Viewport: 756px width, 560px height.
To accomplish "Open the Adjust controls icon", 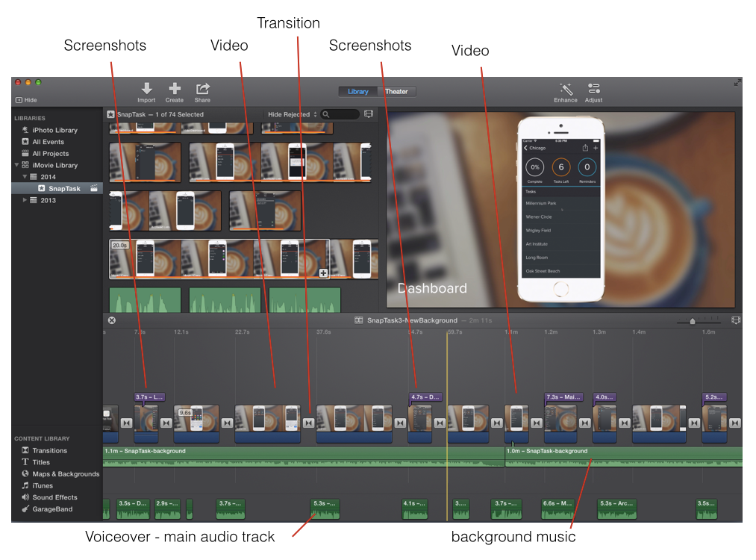I will [x=593, y=89].
